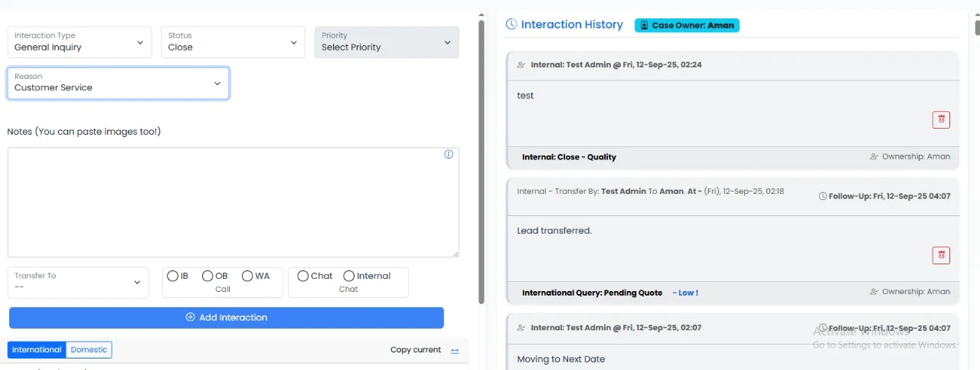This screenshot has width=980, height=370.
Task: Click the swap arrows icon next to Copy current
Action: (x=455, y=351)
